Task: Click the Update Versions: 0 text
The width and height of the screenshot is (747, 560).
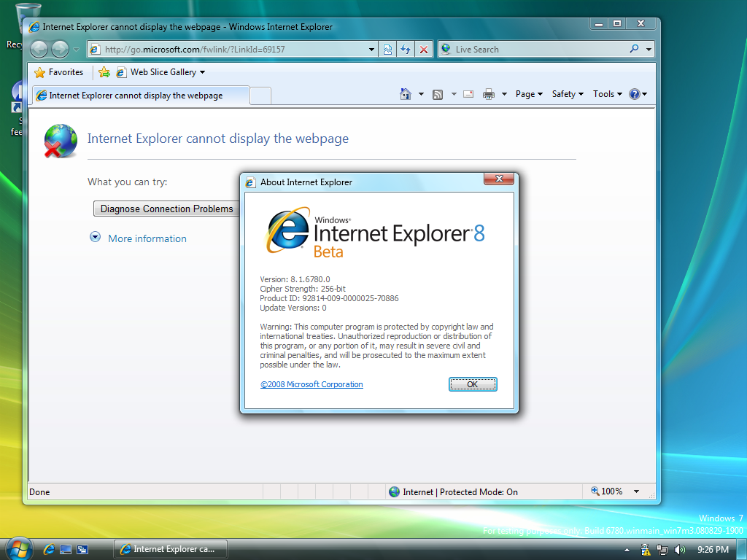Action: pyautogui.click(x=293, y=308)
